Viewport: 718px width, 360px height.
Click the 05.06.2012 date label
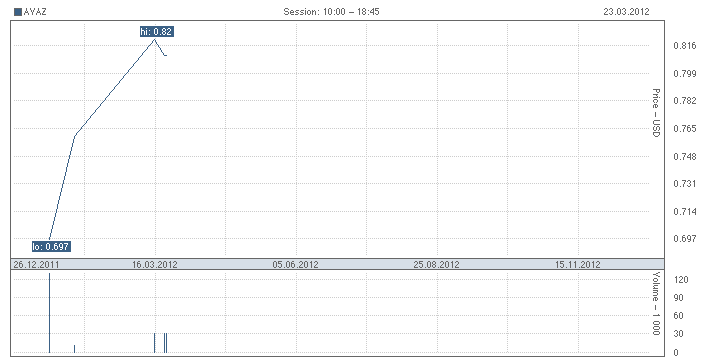pos(295,265)
